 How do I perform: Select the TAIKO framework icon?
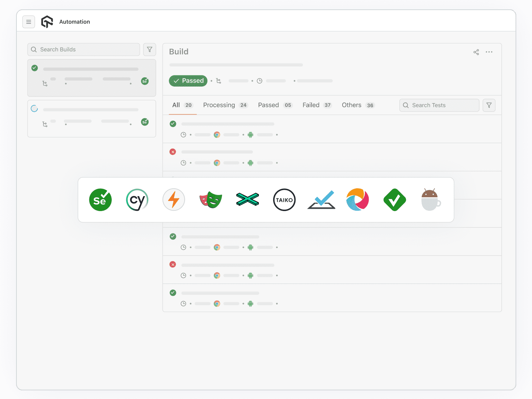pyautogui.click(x=284, y=200)
